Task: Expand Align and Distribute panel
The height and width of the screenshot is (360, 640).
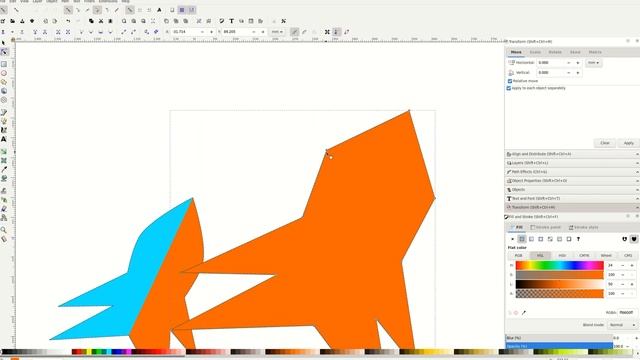Action: coord(572,154)
